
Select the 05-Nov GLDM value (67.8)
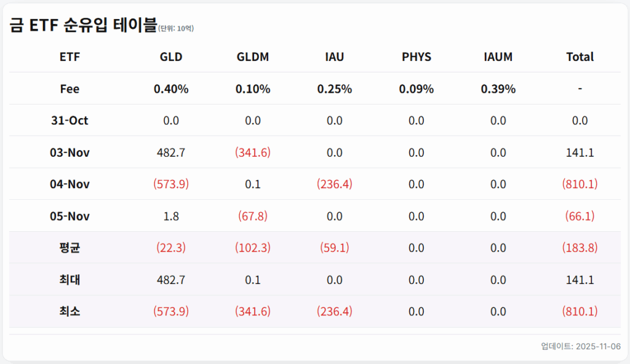253,216
